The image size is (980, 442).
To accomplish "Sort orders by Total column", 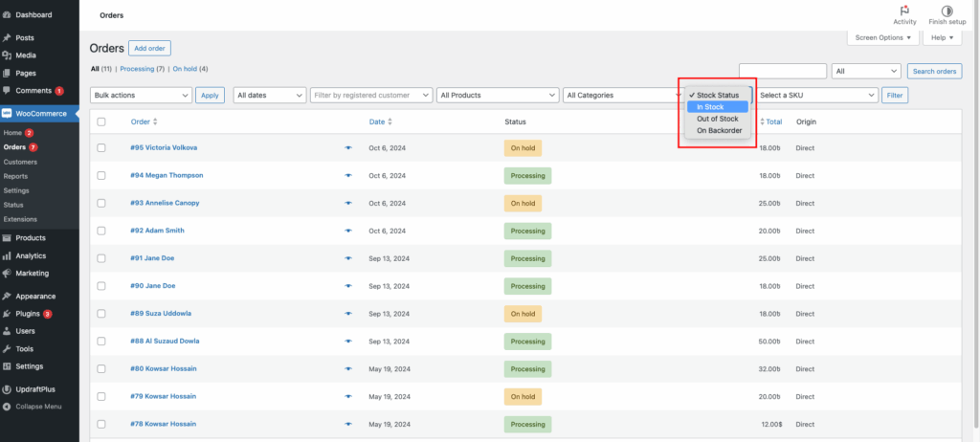I will (770, 122).
